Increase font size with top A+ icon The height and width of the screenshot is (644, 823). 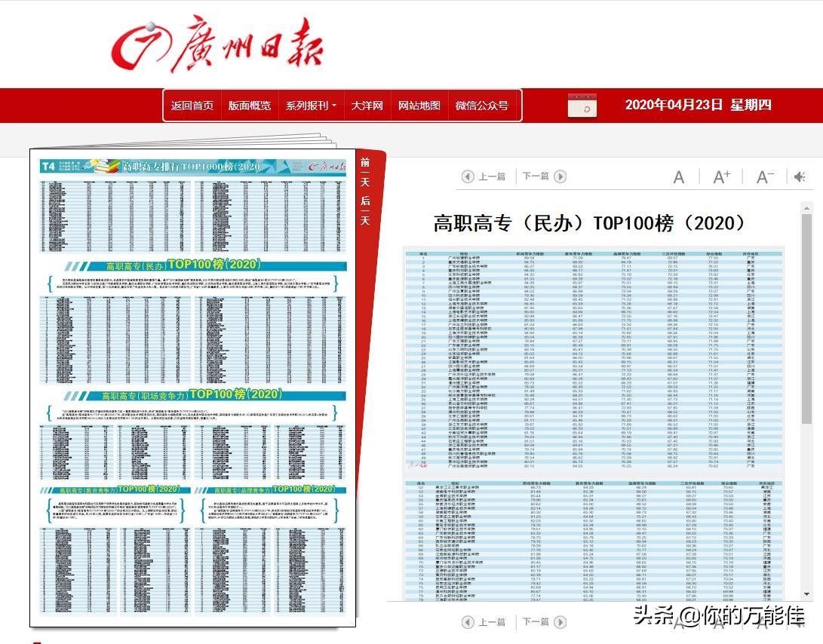tap(721, 177)
